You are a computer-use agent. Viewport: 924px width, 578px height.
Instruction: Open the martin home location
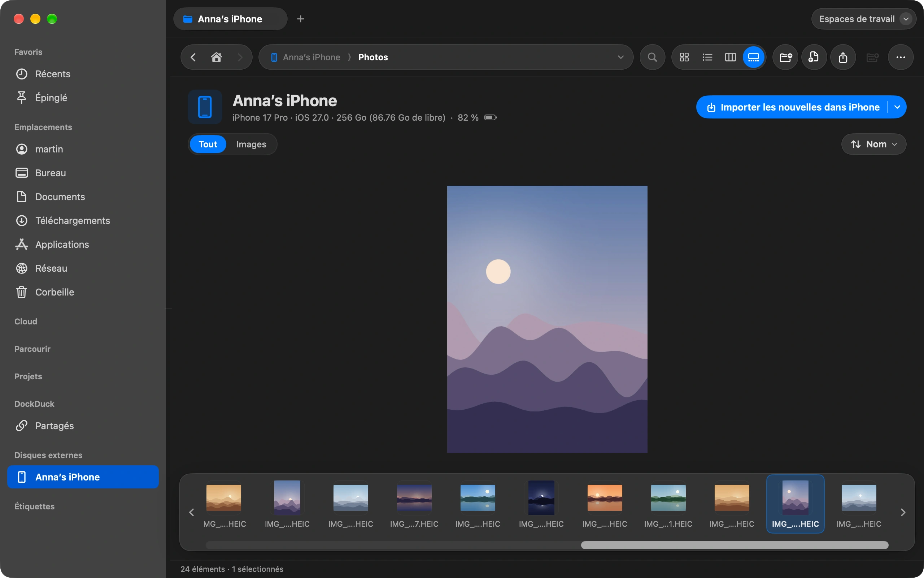tap(83, 149)
